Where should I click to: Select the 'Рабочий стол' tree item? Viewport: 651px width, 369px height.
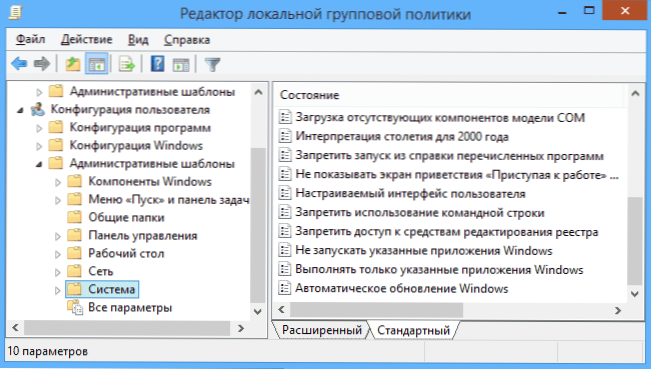point(126,253)
